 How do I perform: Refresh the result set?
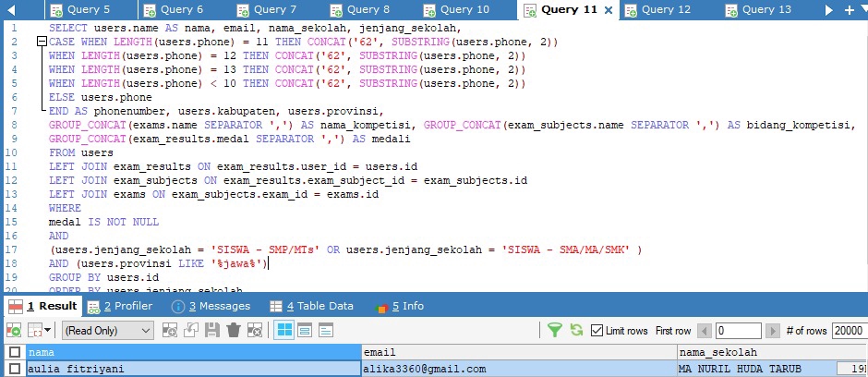tap(576, 330)
